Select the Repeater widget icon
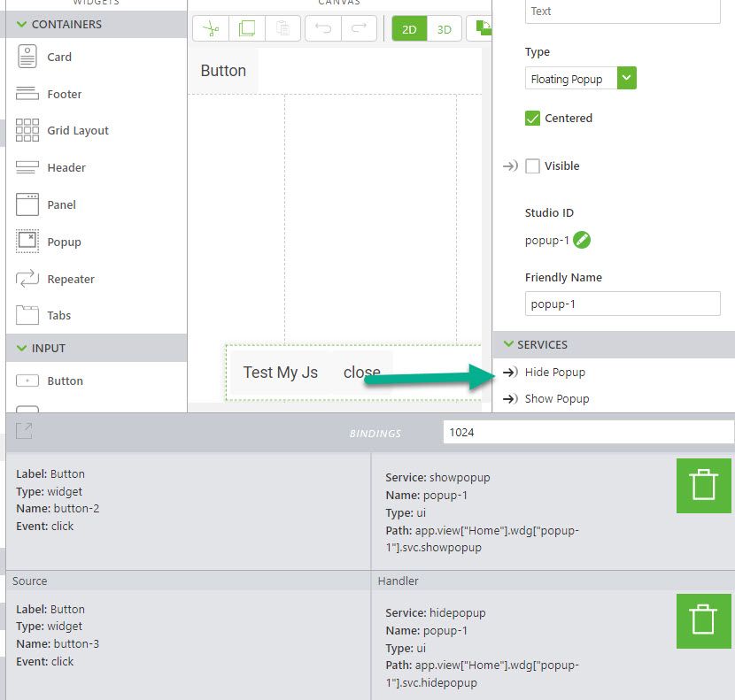Viewport: 735px width, 700px height. pyautogui.click(x=27, y=278)
